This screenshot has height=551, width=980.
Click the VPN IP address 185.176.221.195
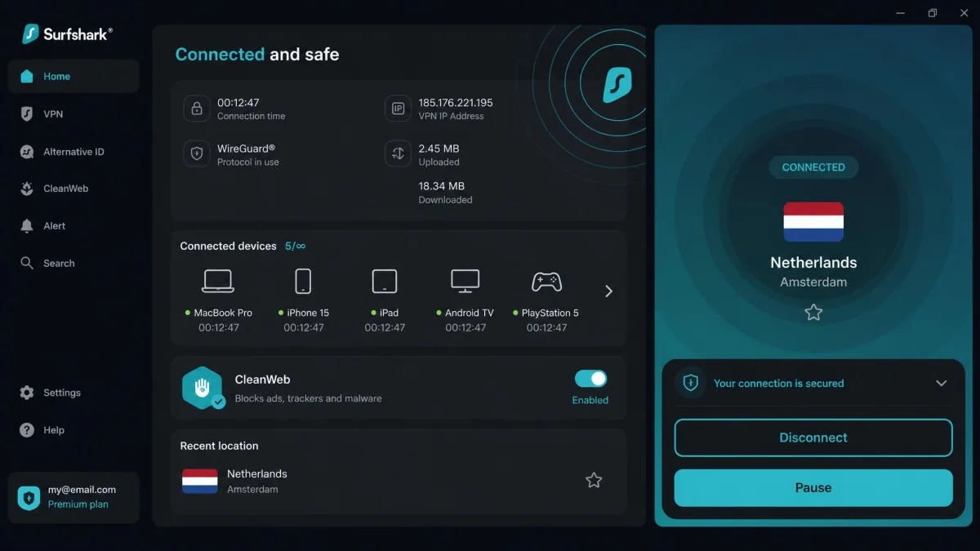click(456, 103)
